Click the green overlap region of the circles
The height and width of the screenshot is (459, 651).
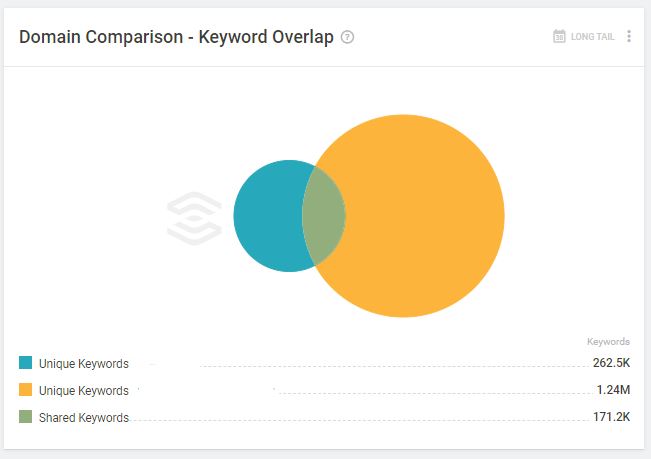point(324,216)
